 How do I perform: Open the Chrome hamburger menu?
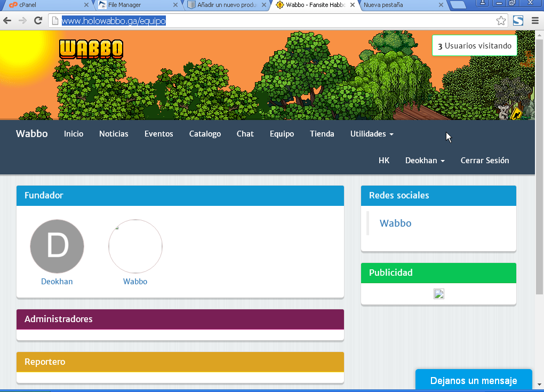535,21
